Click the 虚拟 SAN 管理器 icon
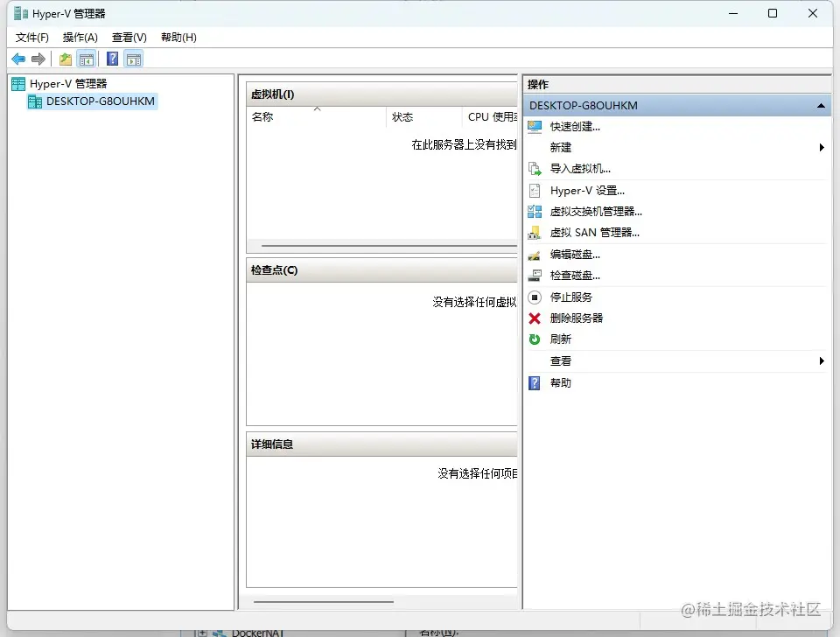Screen dimensions: 840x637 pos(535,233)
